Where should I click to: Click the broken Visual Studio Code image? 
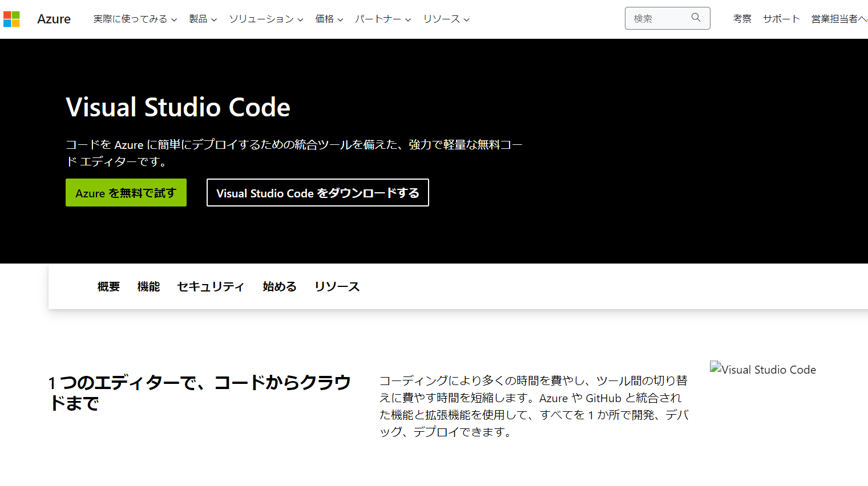763,369
